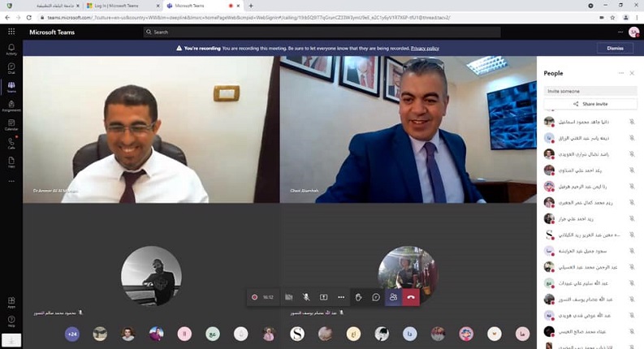Screen dimensions: 644x349
Task: Open the Teams tab in the left sidebar
Action: pos(11,87)
